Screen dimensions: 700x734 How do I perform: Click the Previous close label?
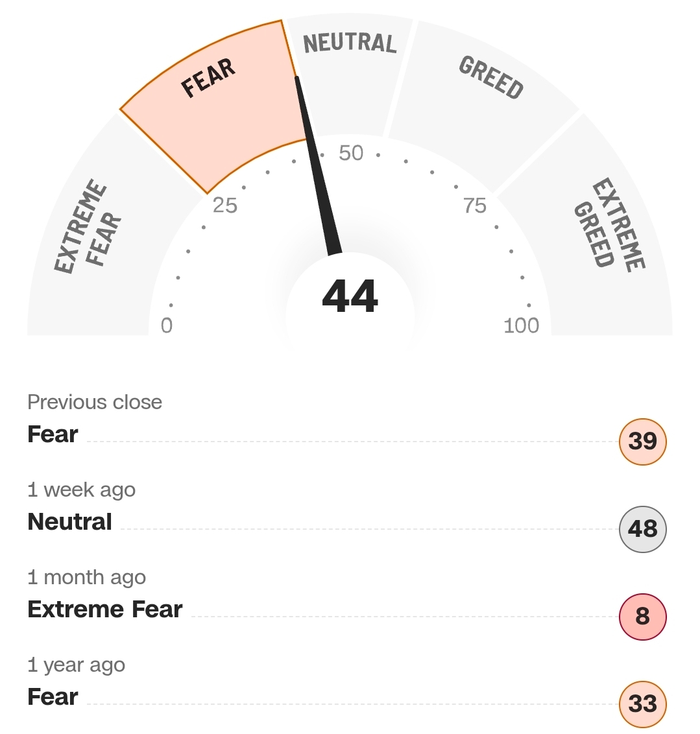[95, 402]
